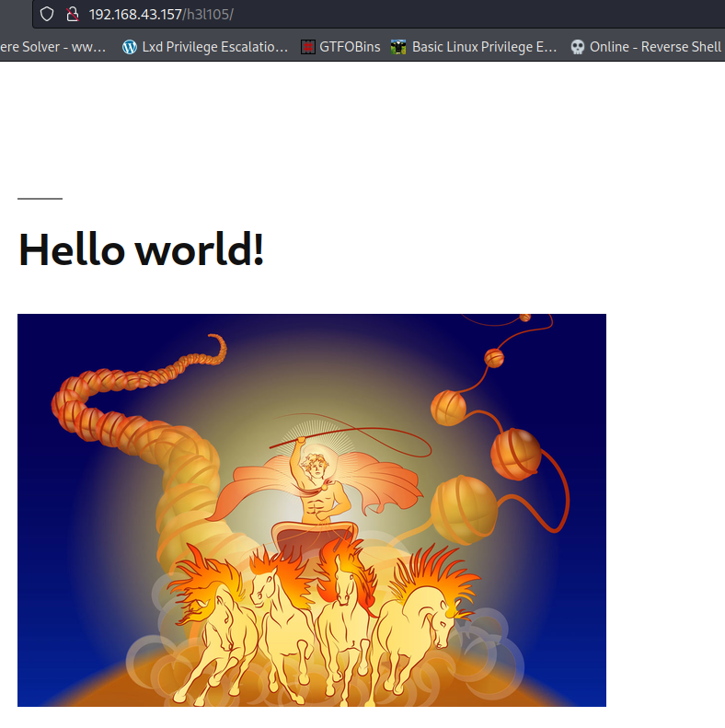Screen dimensions: 725x728
Task: Open Basic Linux Privilege E... bookmark text
Action: [x=484, y=47]
